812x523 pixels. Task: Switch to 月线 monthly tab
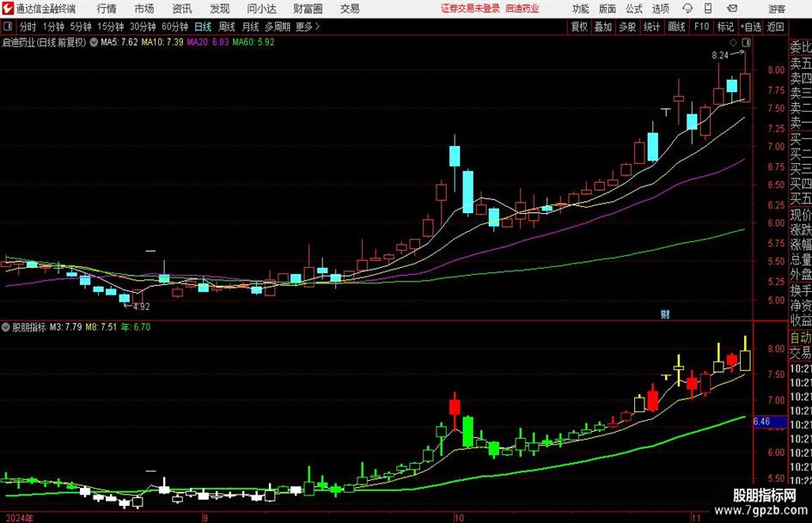click(251, 27)
